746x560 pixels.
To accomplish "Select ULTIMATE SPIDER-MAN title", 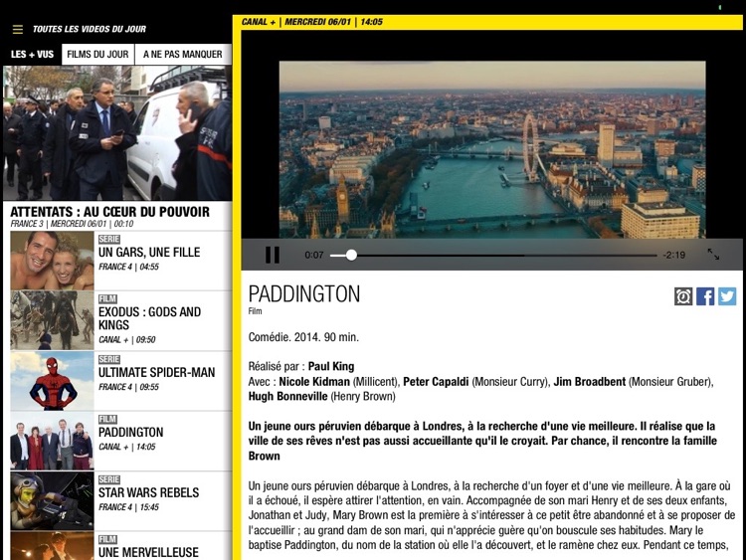I will point(156,372).
